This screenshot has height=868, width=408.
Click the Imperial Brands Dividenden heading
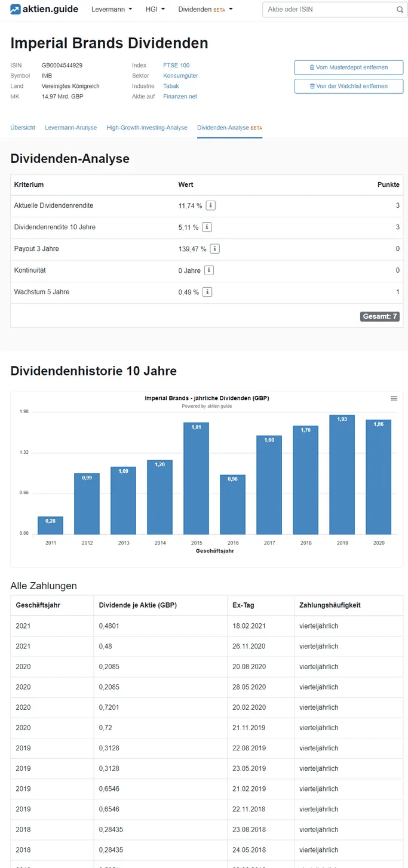(109, 43)
